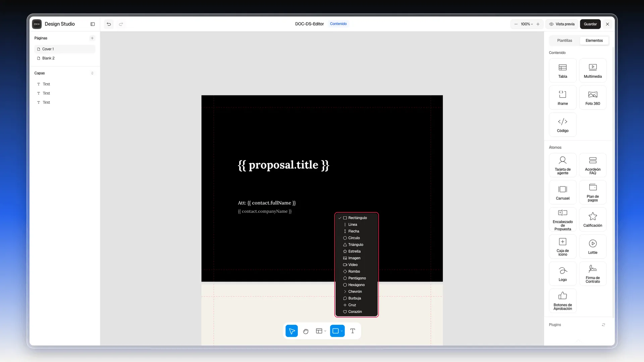
Task: Select the hand pan tool
Action: (x=306, y=331)
